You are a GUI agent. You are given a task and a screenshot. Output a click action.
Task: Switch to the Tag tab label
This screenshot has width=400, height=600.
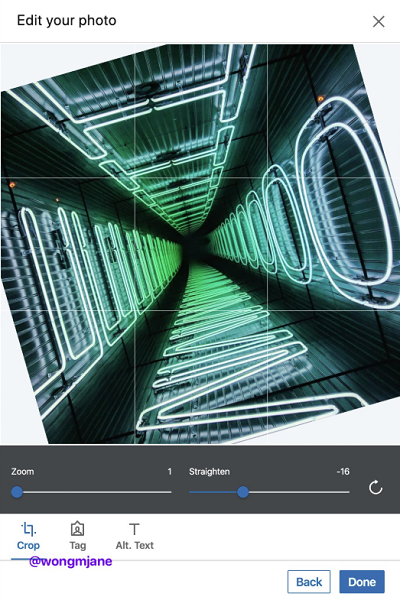click(x=77, y=545)
